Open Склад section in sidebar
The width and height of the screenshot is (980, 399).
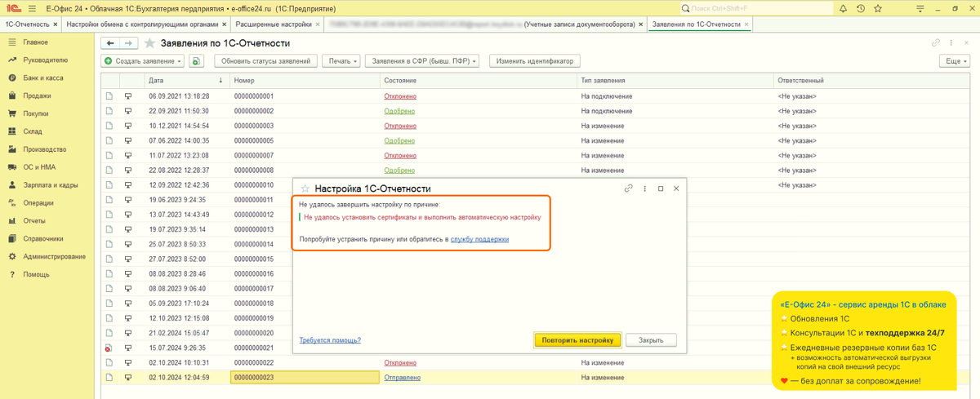coord(33,131)
